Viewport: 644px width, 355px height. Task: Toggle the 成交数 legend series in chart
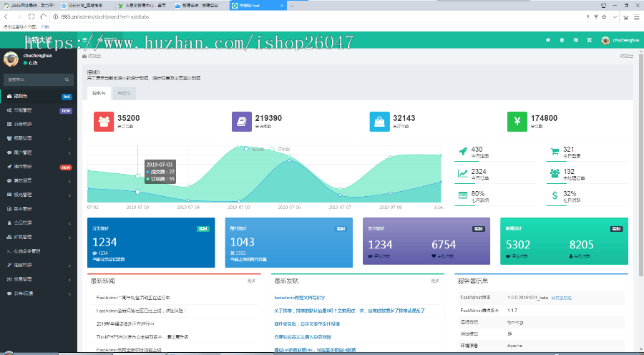coord(255,149)
